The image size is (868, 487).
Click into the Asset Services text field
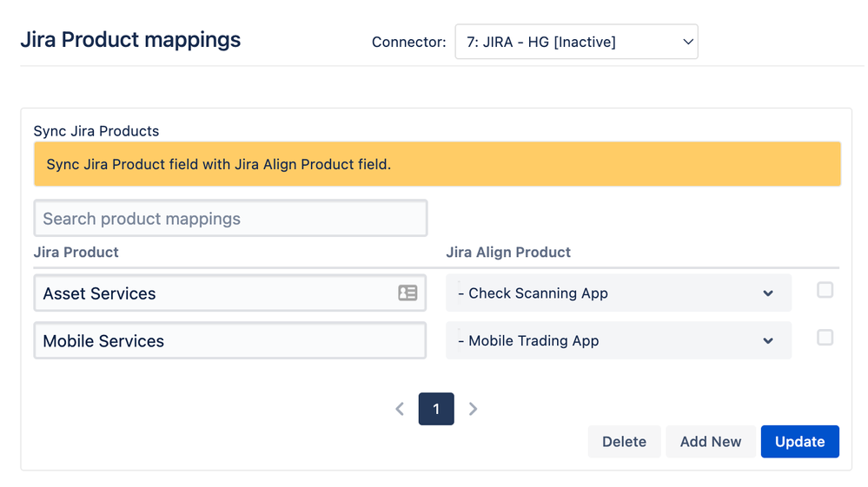[213, 293]
